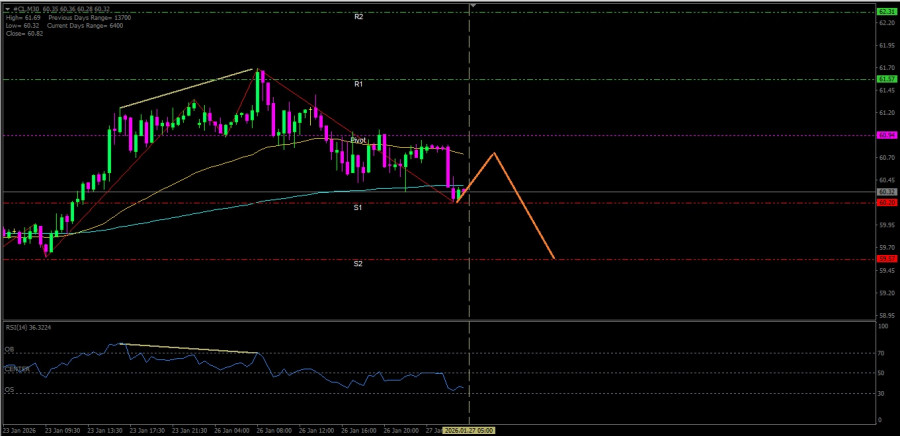Click the magenta 60.94 pivot price tag
Image resolution: width=900 pixels, height=436 pixels.
(x=885, y=135)
